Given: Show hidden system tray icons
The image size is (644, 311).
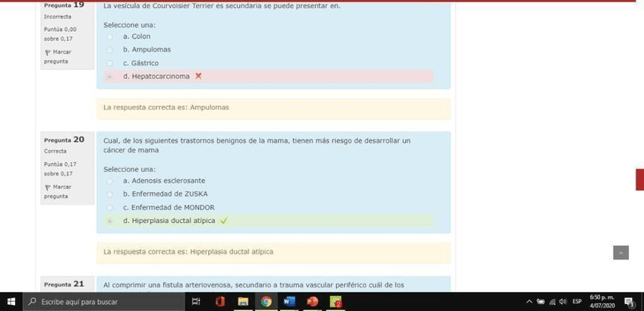Looking at the screenshot, I should click(529, 302).
